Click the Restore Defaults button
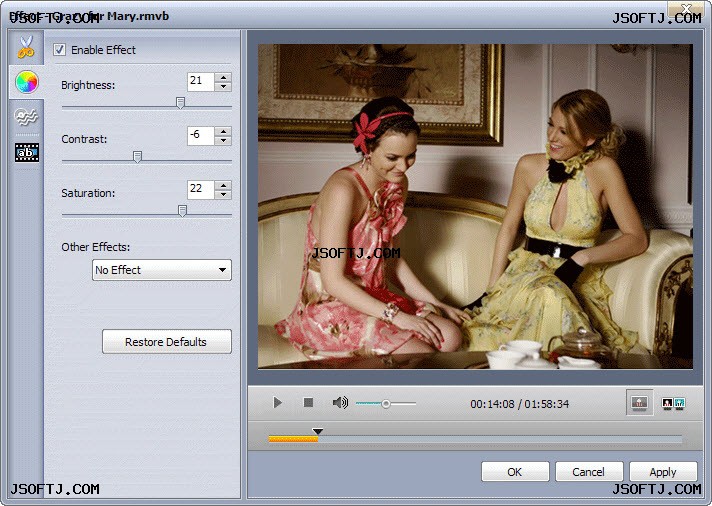Viewport: 712px width, 506px height. 167,342
